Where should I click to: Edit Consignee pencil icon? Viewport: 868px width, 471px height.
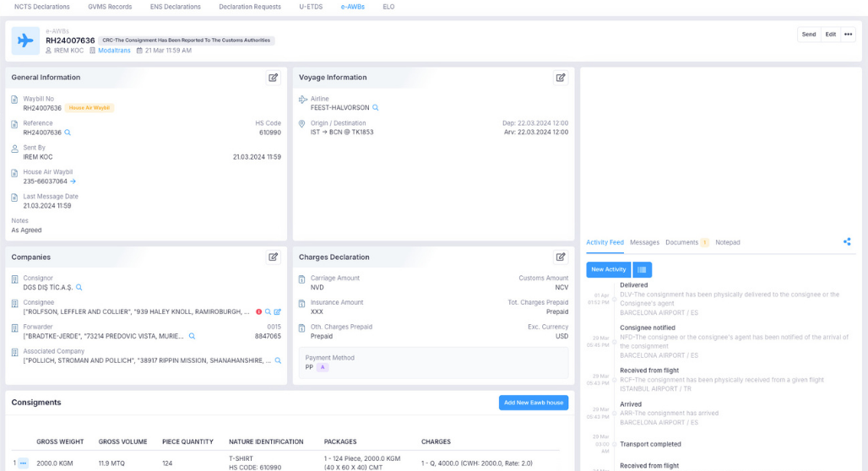277,312
